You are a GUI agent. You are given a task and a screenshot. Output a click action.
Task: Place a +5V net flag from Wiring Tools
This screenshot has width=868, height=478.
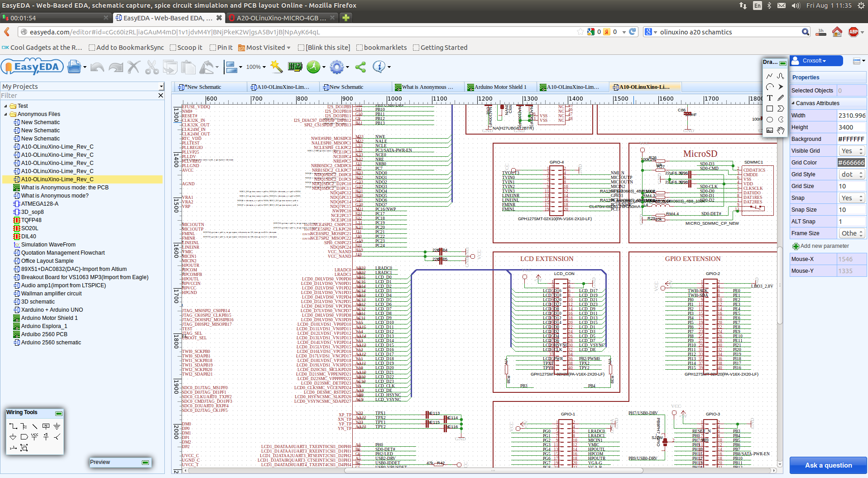(x=46, y=437)
